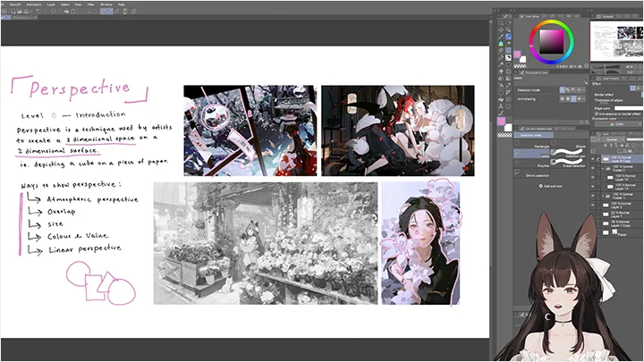Open the Save icon's dropdown arrow
Image resolution: width=644 pixels, height=362 pixels.
31,12
